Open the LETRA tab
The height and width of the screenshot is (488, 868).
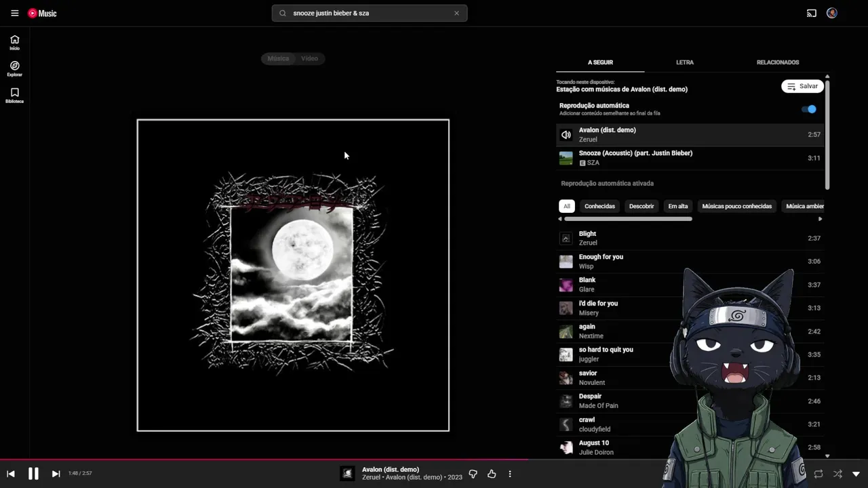pyautogui.click(x=685, y=62)
